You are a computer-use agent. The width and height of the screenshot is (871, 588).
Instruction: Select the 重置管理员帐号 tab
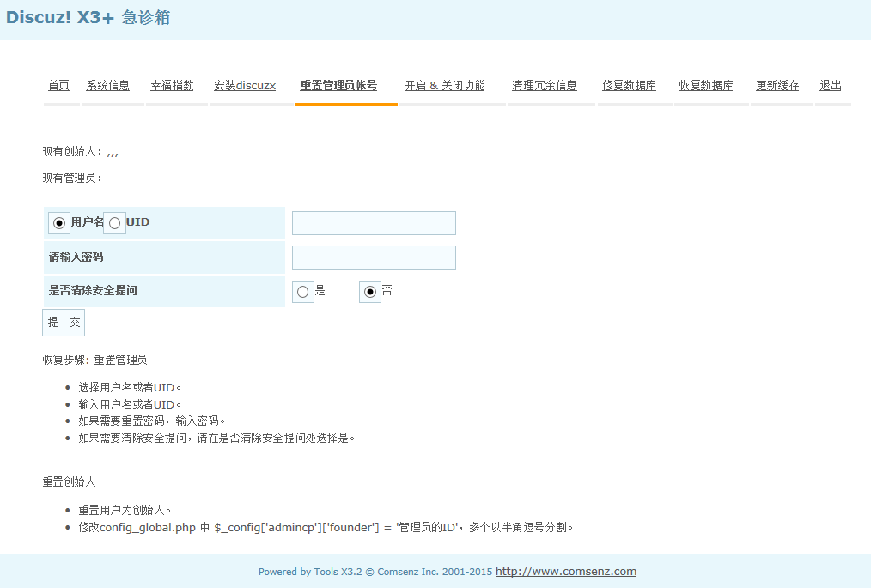(338, 86)
